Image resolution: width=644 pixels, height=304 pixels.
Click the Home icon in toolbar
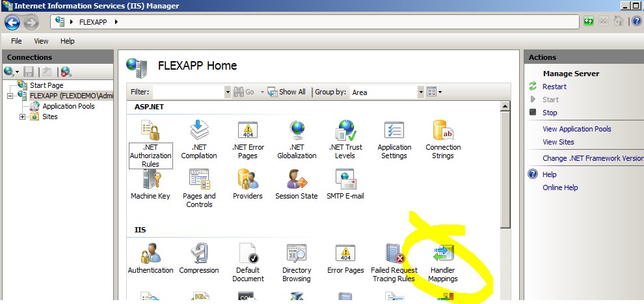pos(618,21)
